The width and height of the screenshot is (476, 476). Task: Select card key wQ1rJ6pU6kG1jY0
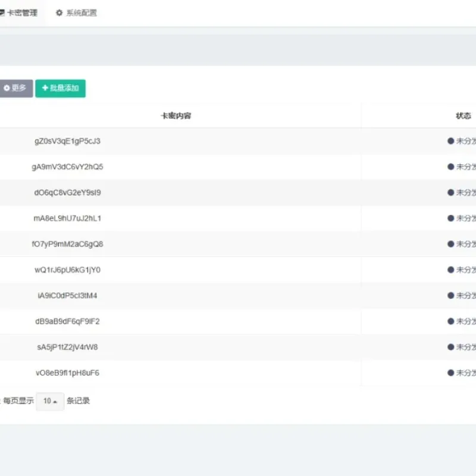point(67,270)
